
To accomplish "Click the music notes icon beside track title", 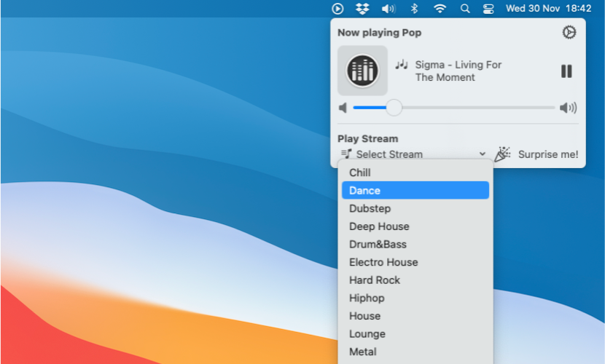I will coord(402,64).
